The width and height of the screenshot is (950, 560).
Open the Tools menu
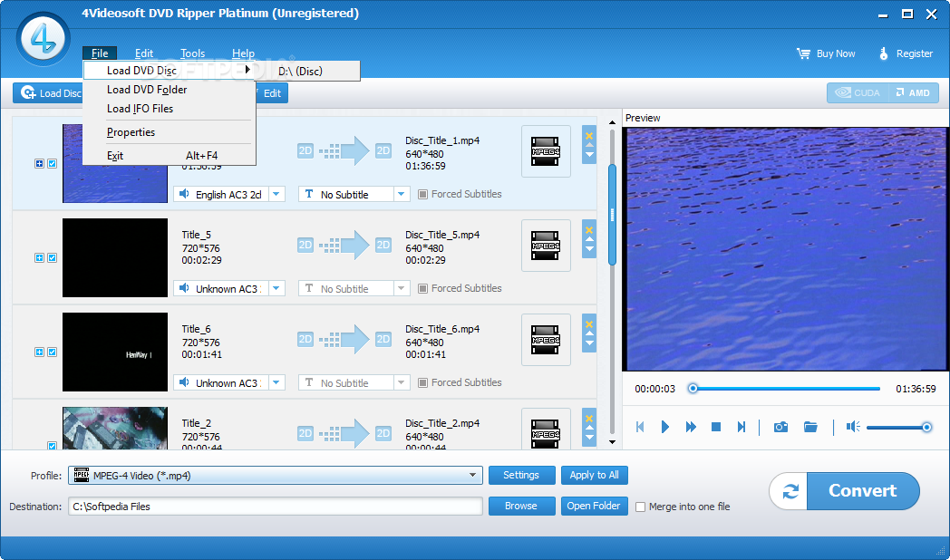click(193, 53)
